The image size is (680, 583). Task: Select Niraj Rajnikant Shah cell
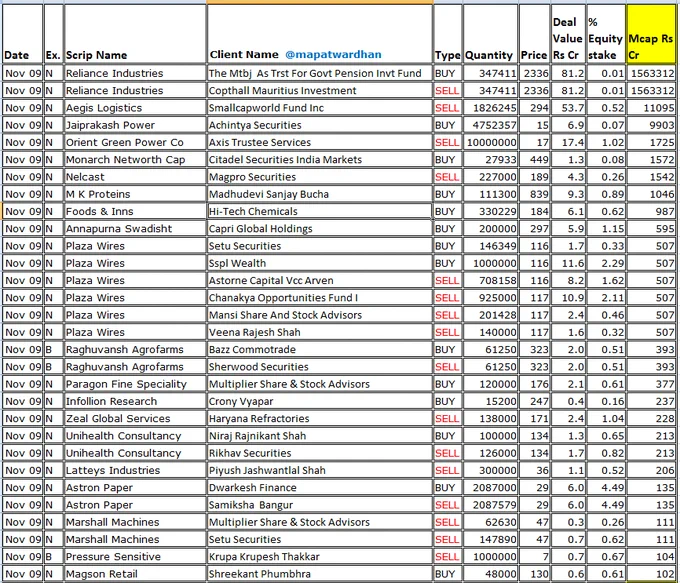point(320,436)
